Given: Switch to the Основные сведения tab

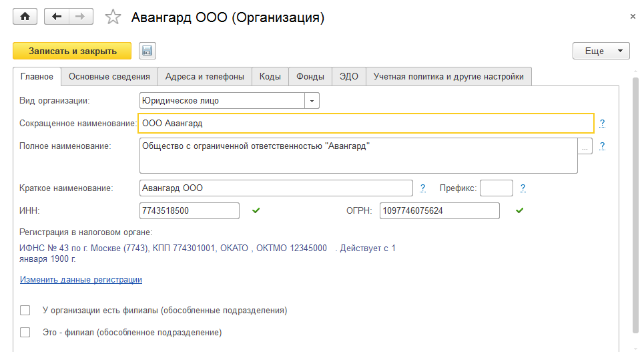Looking at the screenshot, I should click(x=109, y=77).
